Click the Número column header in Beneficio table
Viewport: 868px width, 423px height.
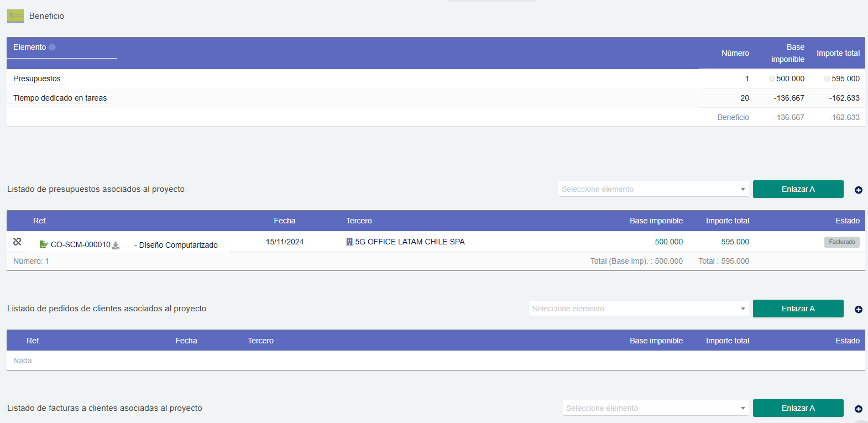click(x=735, y=53)
